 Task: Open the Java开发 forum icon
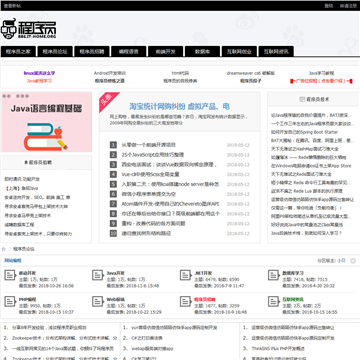98,275
